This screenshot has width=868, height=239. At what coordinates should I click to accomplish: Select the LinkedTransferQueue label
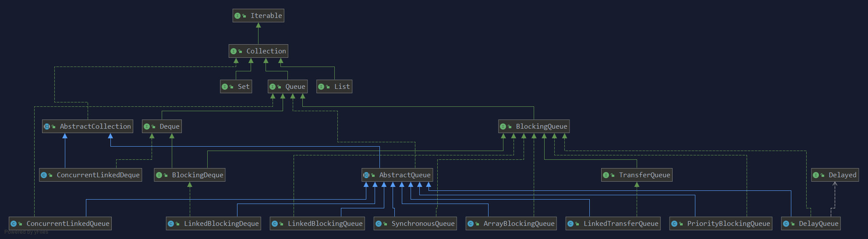tap(621, 224)
